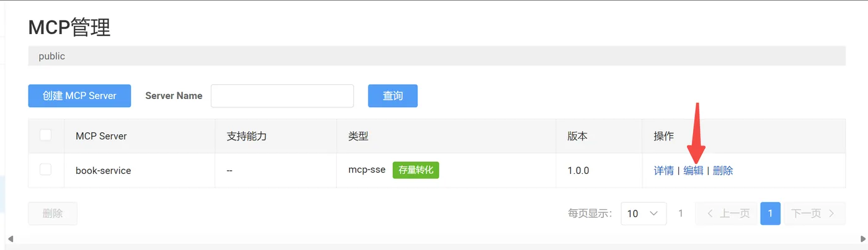Go to 上一页 previous page
The width and height of the screenshot is (868, 250).
click(727, 213)
